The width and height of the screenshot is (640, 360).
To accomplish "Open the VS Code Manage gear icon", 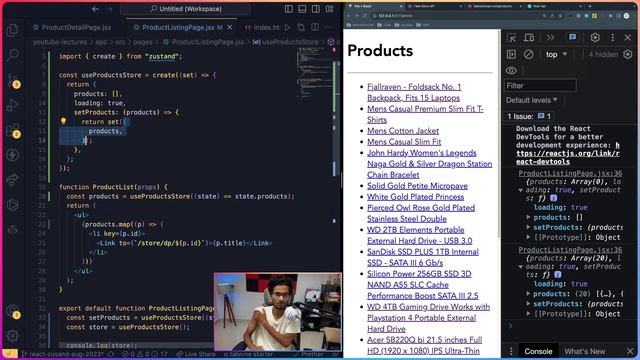I will point(13,336).
